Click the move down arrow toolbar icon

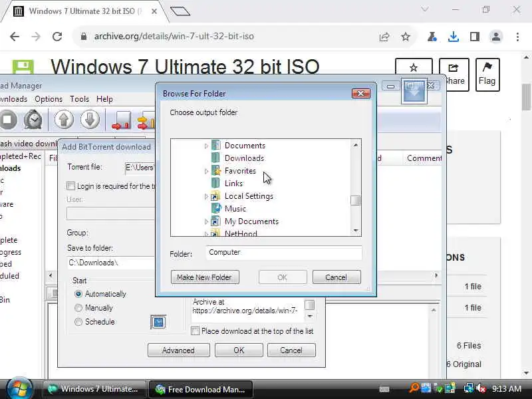click(x=90, y=120)
